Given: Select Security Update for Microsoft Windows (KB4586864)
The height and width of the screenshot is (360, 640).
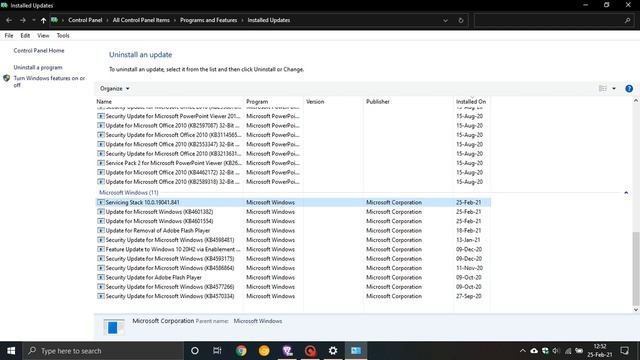Looking at the screenshot, I should 293,268.
